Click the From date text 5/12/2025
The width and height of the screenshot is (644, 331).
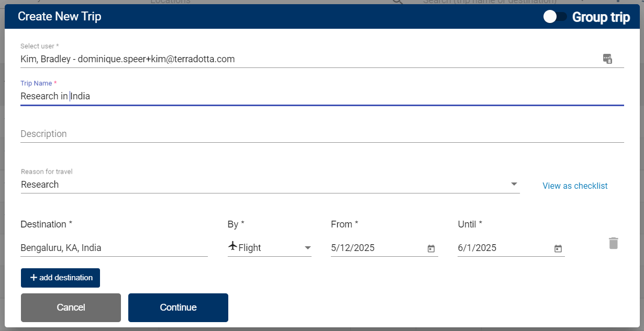coord(353,248)
